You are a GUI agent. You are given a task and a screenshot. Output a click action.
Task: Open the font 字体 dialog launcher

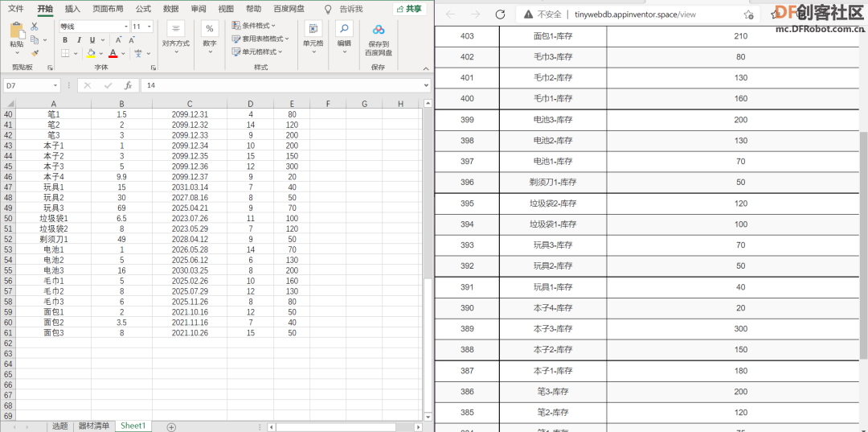pyautogui.click(x=153, y=68)
